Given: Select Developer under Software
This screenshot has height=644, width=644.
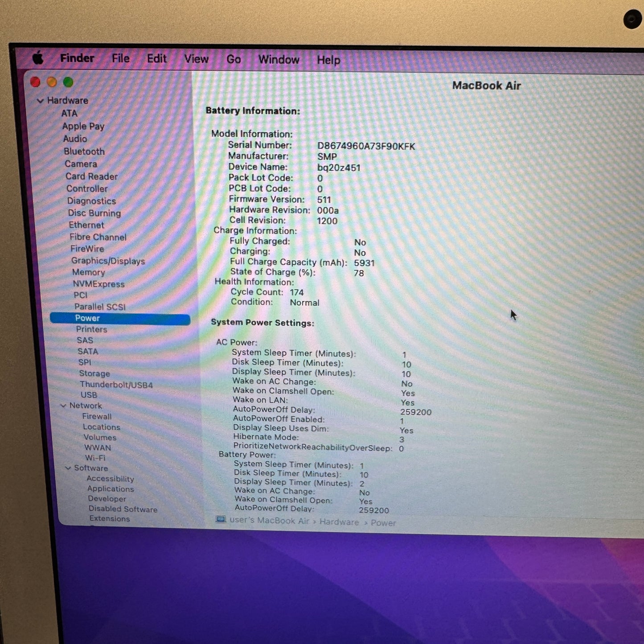Looking at the screenshot, I should [107, 499].
